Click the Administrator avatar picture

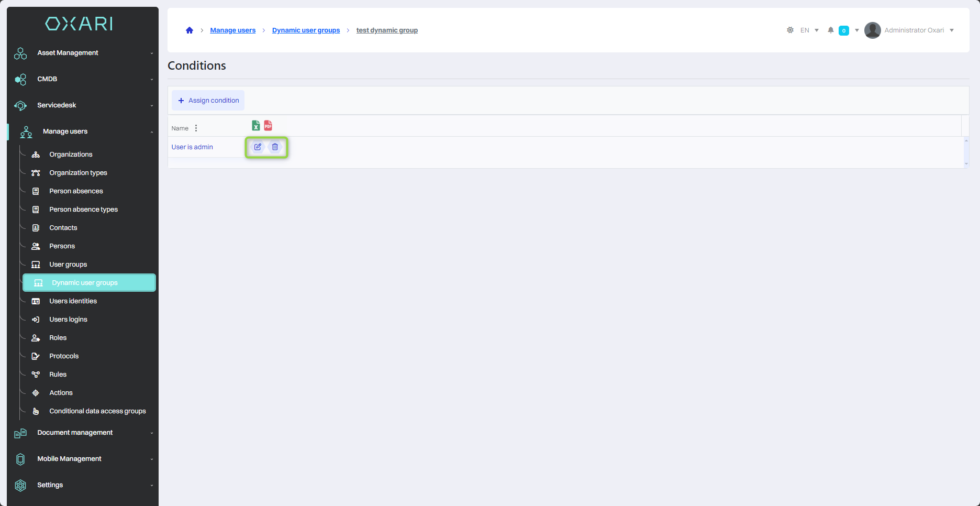pyautogui.click(x=872, y=30)
